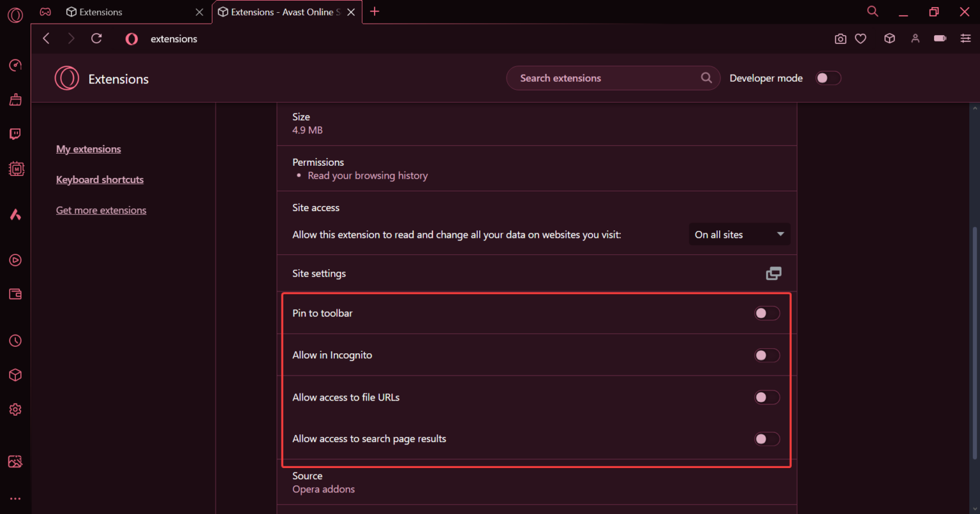Click Get more extensions
Screen dimensions: 980x514
click(x=101, y=210)
